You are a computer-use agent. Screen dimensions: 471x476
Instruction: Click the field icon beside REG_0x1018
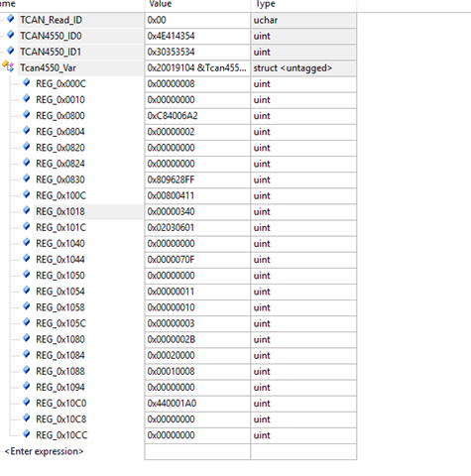(x=27, y=210)
